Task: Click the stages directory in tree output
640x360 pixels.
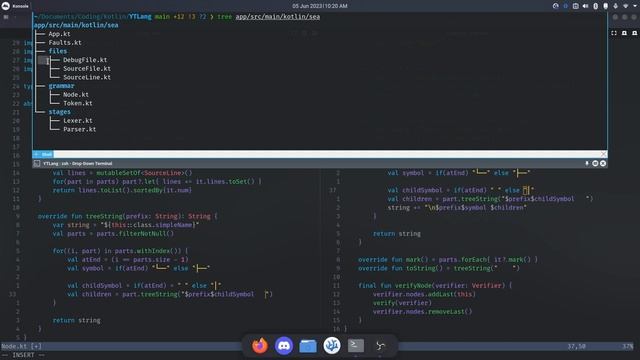Action: click(60, 112)
